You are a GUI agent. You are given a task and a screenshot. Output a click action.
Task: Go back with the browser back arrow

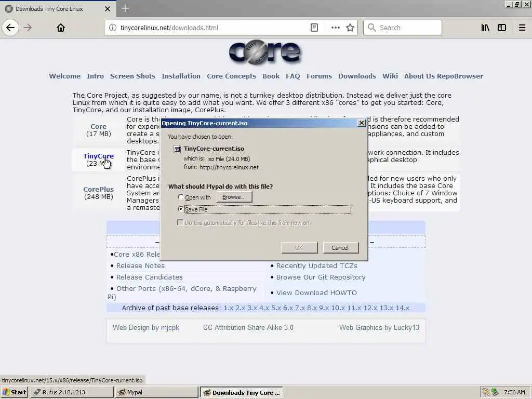pos(10,28)
